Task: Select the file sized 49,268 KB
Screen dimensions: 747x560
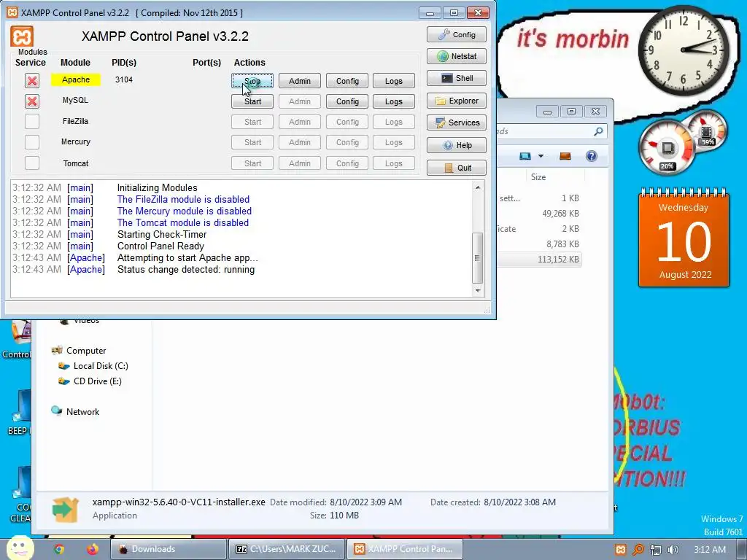Action: (560, 214)
